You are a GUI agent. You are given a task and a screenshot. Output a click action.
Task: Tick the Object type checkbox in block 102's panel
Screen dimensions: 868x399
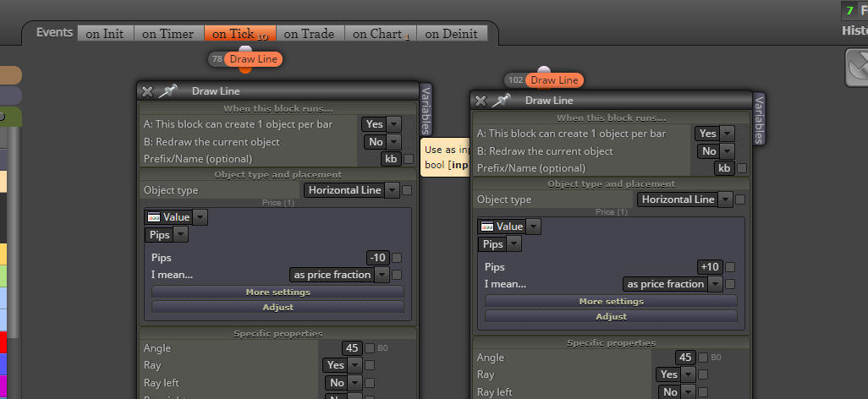pos(740,199)
